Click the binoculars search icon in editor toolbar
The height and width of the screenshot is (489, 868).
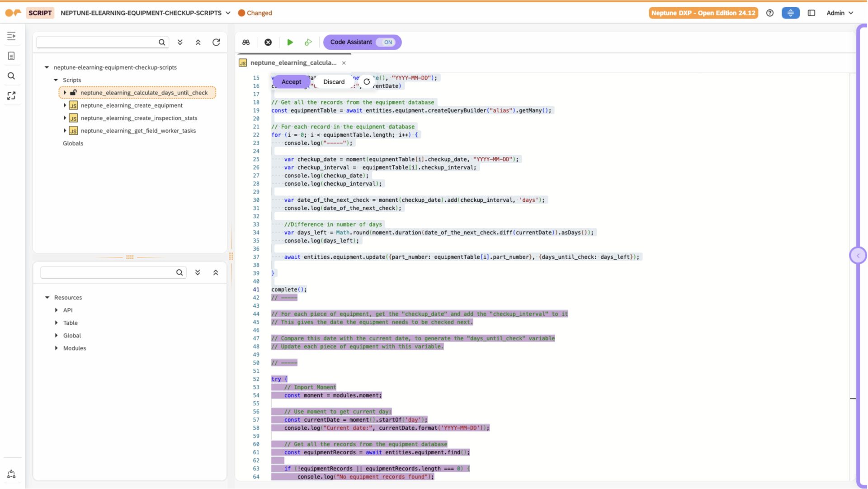click(246, 42)
